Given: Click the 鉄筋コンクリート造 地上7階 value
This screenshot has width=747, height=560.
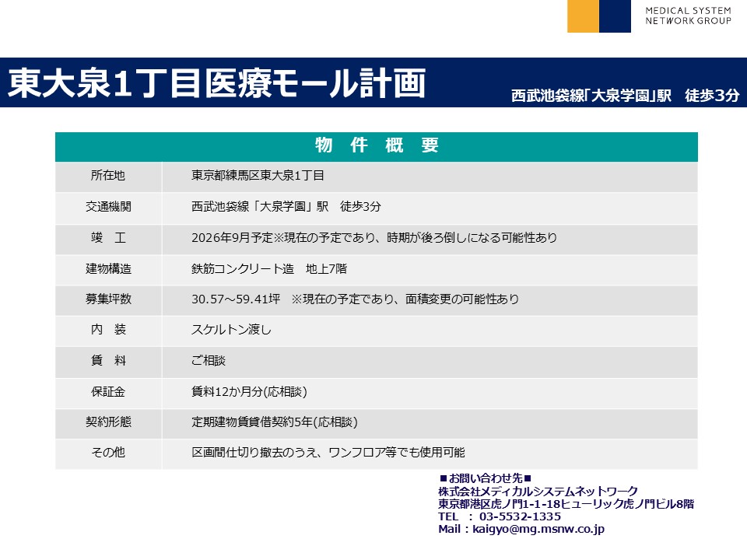Looking at the screenshot, I should pos(269,269).
